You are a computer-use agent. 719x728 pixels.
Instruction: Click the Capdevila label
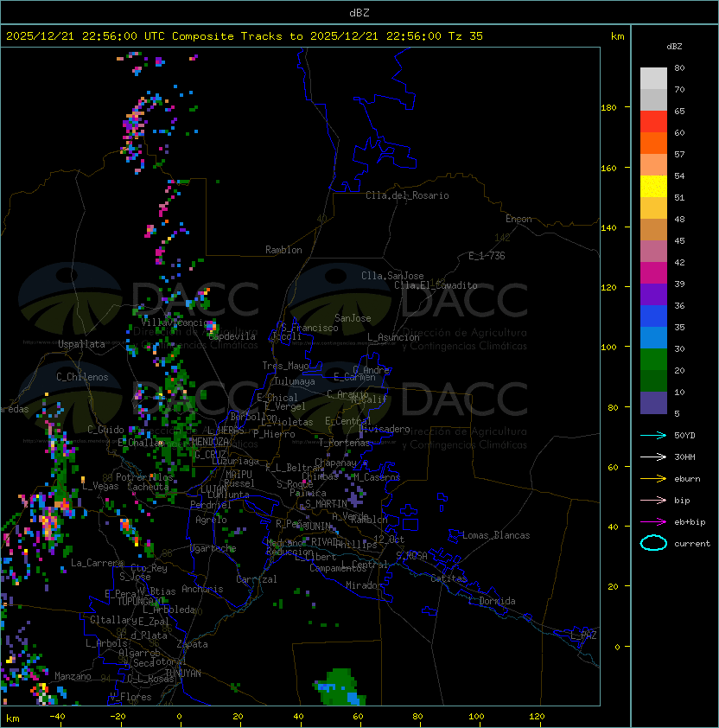pos(232,336)
